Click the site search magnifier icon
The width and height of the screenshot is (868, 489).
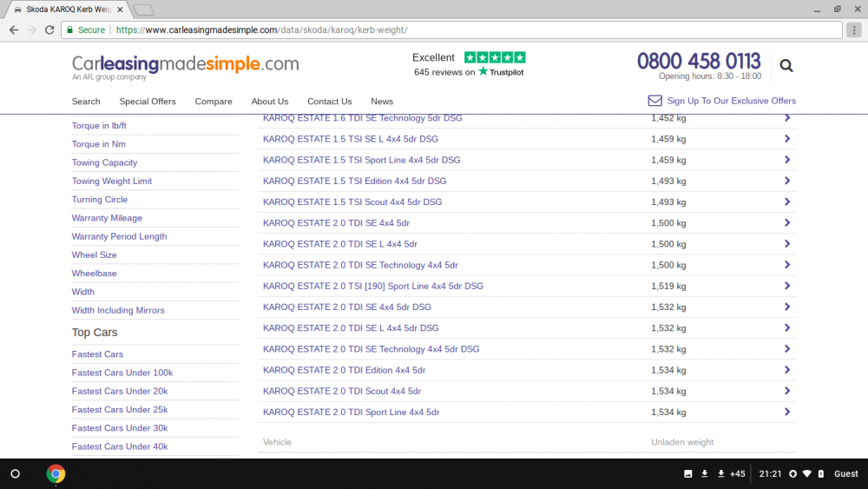pos(786,66)
